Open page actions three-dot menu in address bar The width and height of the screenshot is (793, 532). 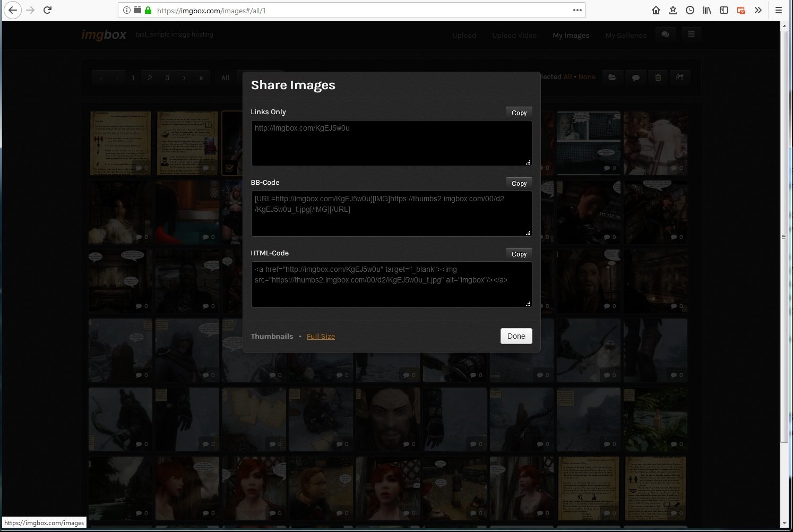tap(577, 10)
